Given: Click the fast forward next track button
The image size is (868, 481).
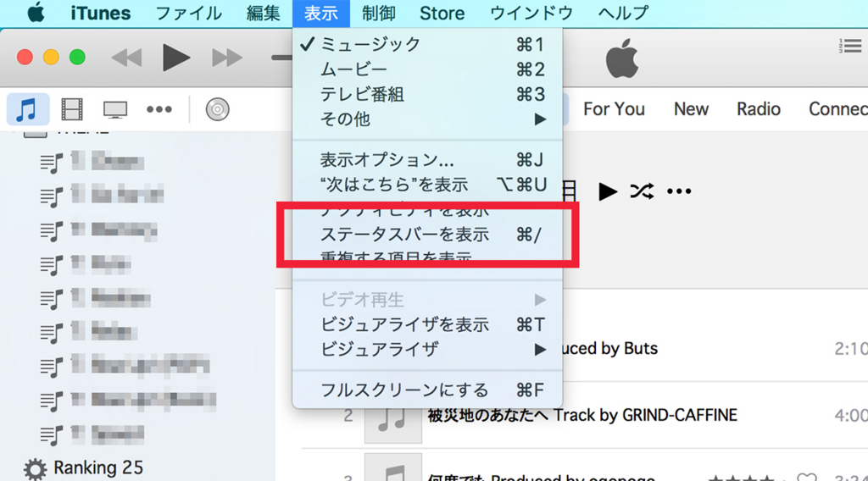Looking at the screenshot, I should point(227,58).
